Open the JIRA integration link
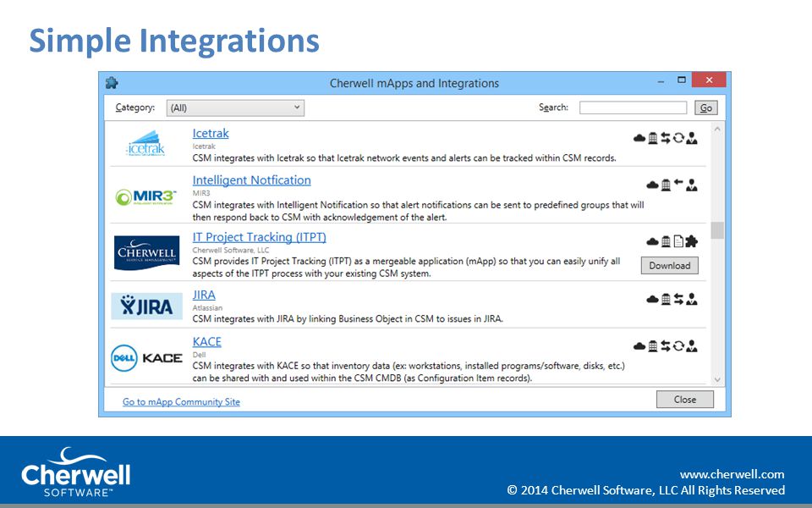The width and height of the screenshot is (812, 508). (204, 295)
